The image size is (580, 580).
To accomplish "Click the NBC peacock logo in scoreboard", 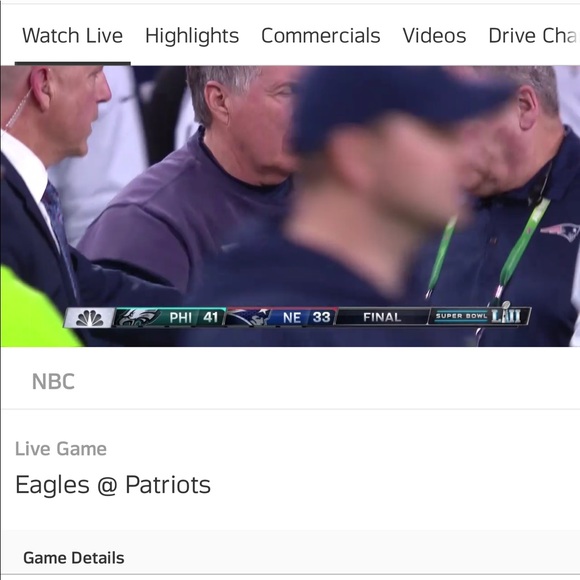I will tap(90, 318).
